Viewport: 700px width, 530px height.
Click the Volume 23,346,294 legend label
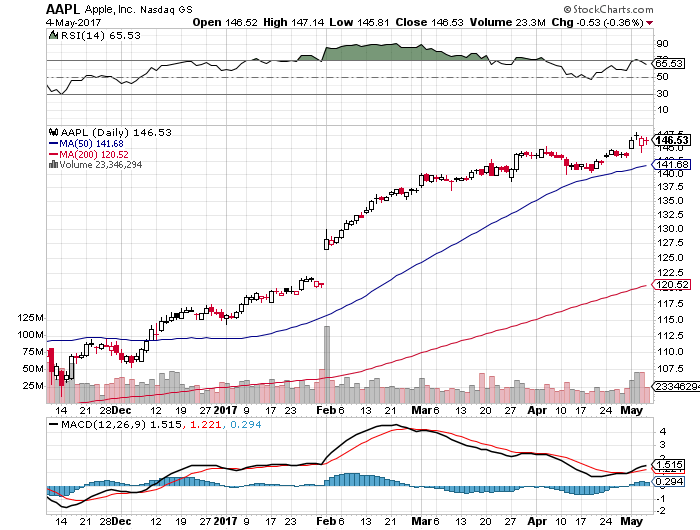[101, 165]
